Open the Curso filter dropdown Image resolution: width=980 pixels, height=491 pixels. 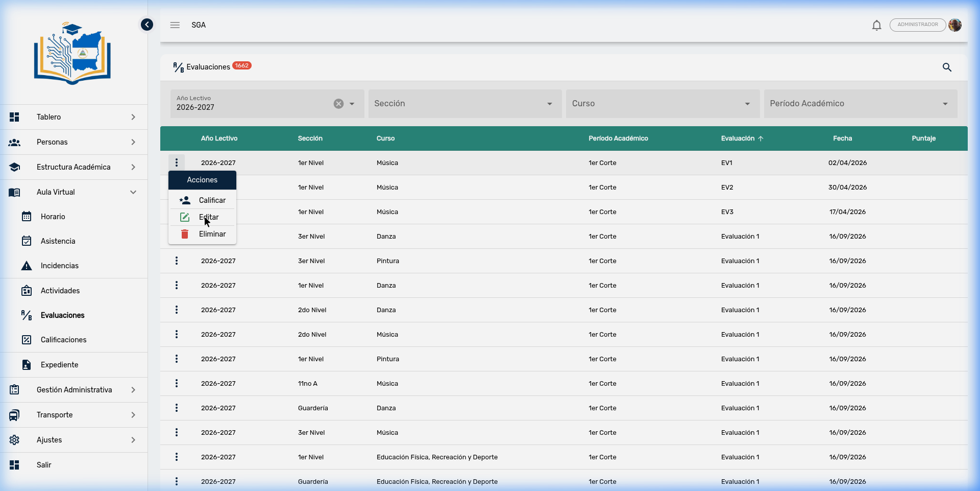tap(662, 104)
